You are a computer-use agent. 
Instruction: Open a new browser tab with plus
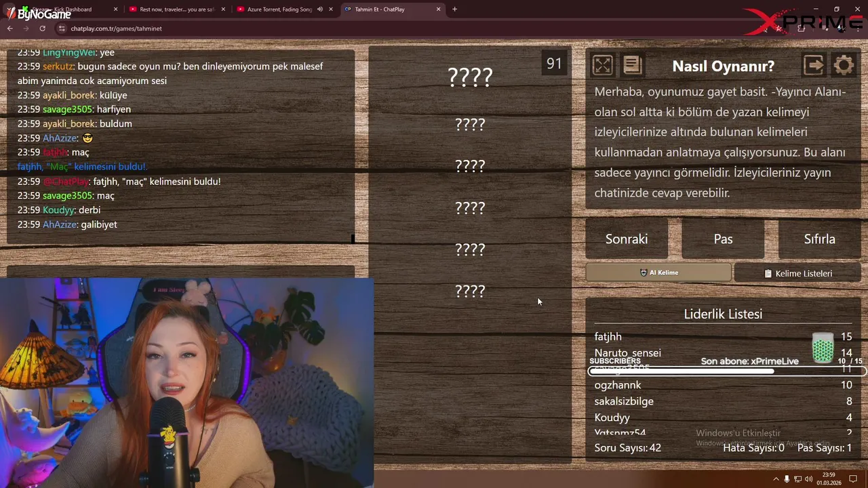tap(454, 9)
